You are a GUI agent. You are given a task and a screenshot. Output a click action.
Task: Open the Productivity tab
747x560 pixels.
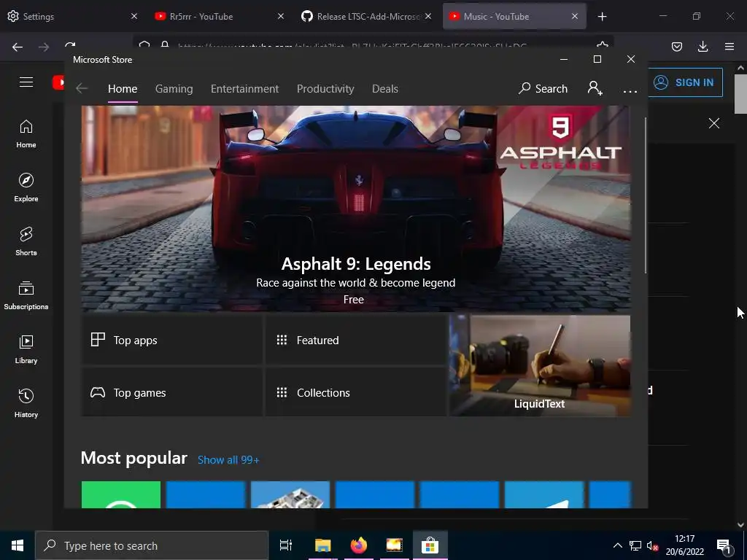coord(325,89)
